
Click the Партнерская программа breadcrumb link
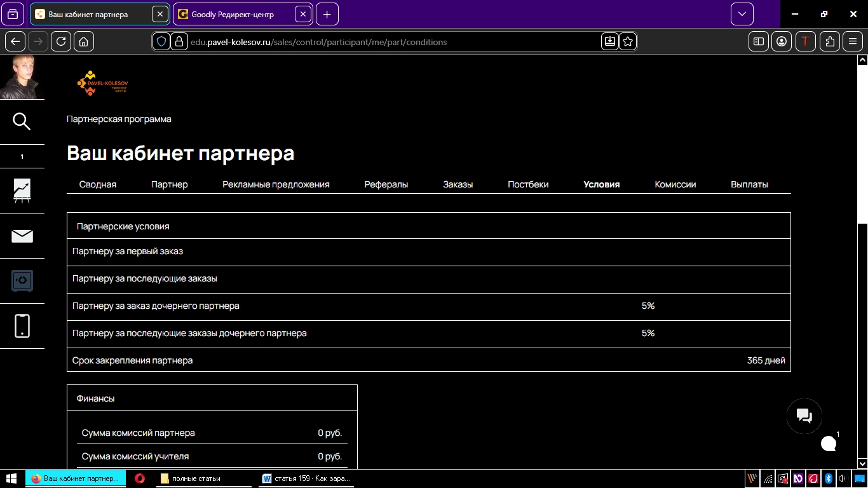click(x=119, y=119)
